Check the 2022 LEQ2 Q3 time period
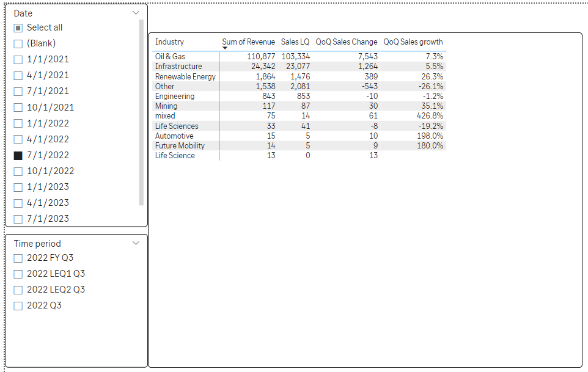Screen dimensions: 588x372 [18, 290]
